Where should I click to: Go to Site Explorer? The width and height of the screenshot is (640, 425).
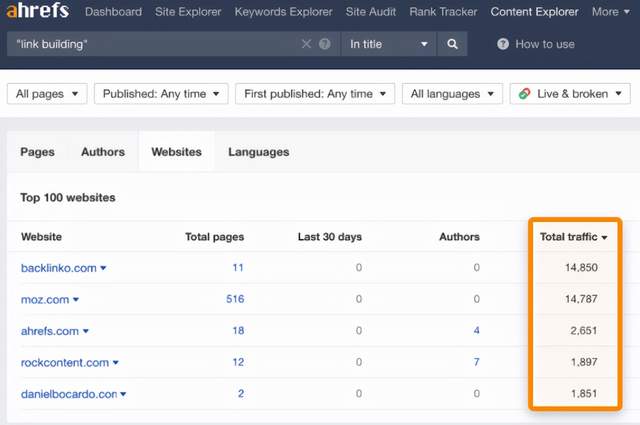(x=188, y=11)
